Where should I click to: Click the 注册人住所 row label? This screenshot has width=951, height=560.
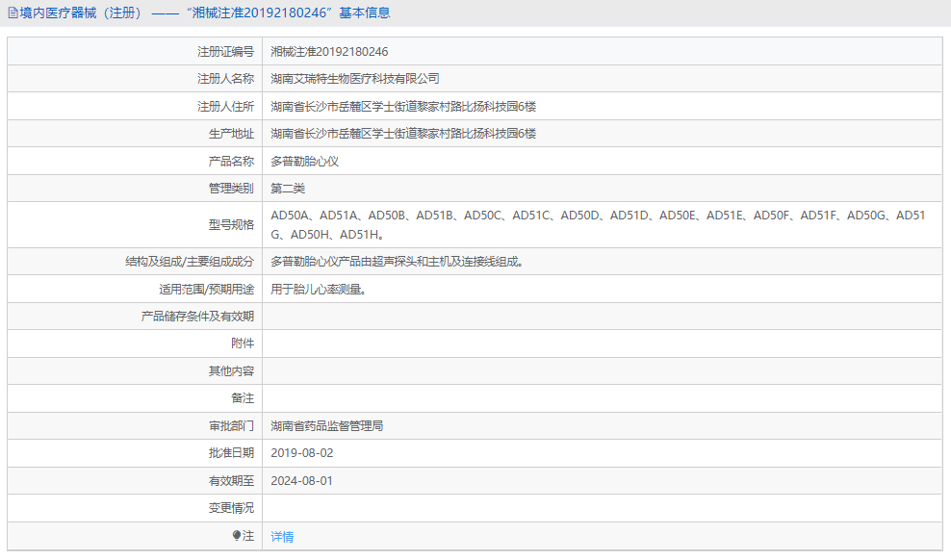pyautogui.click(x=225, y=107)
